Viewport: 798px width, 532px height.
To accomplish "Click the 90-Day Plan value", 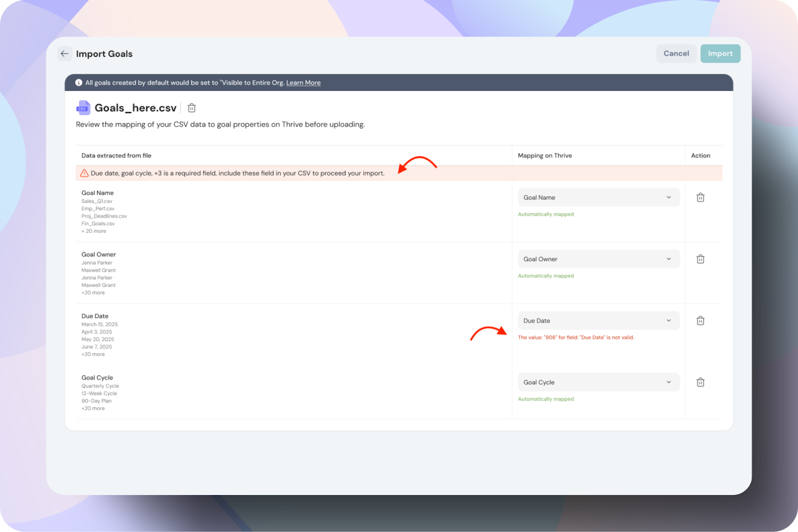I will click(97, 401).
